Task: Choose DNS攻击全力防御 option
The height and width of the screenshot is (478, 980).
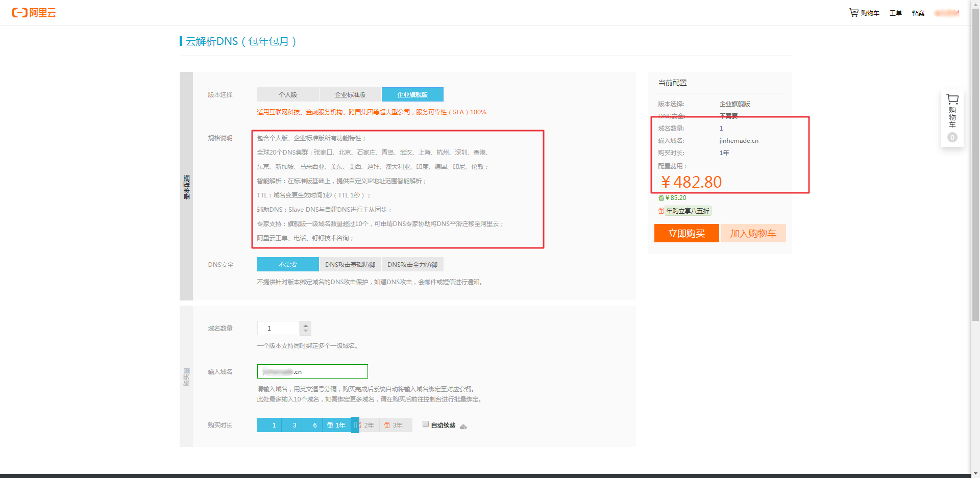Action: pos(412,264)
